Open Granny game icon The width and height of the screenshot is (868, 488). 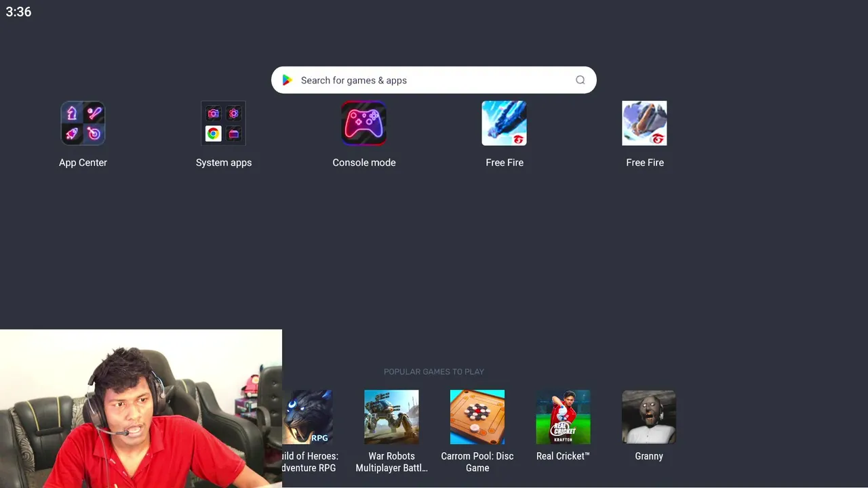[x=649, y=417]
